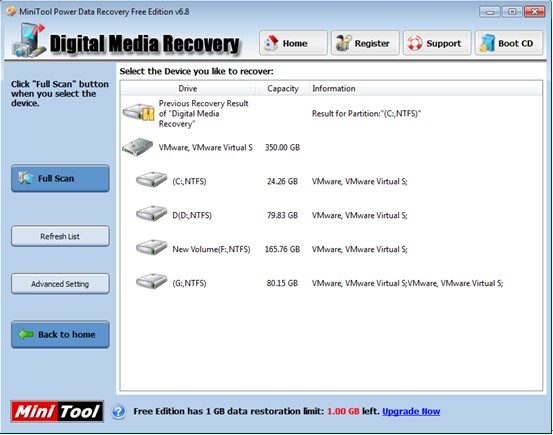Click the Information text in the G: row

click(x=407, y=283)
